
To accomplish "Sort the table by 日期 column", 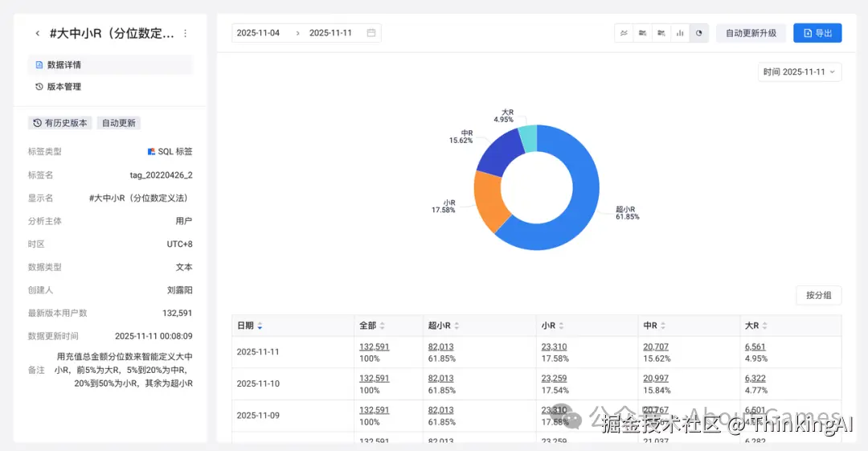I will tap(260, 326).
